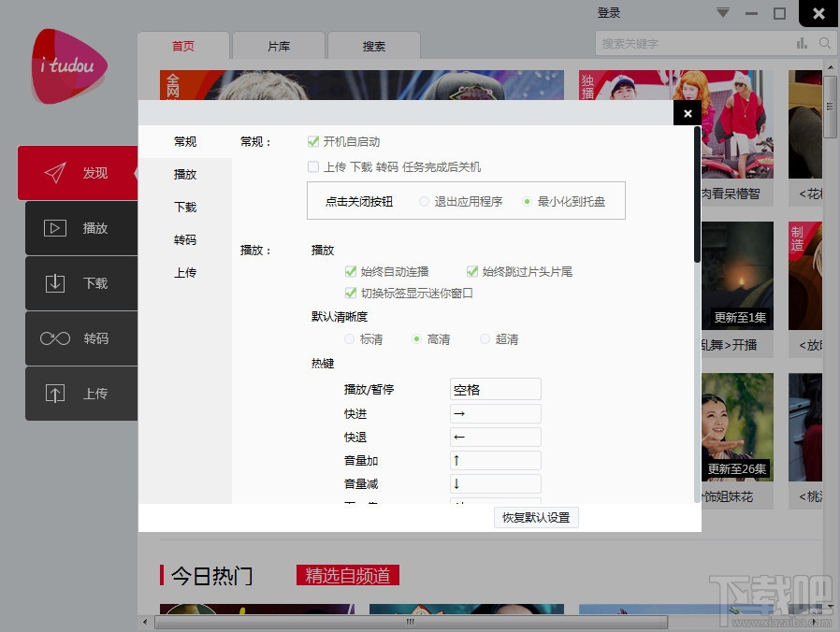The width and height of the screenshot is (840, 632).
Task: Click the 空格 play/pause hotkey field
Action: (x=494, y=388)
